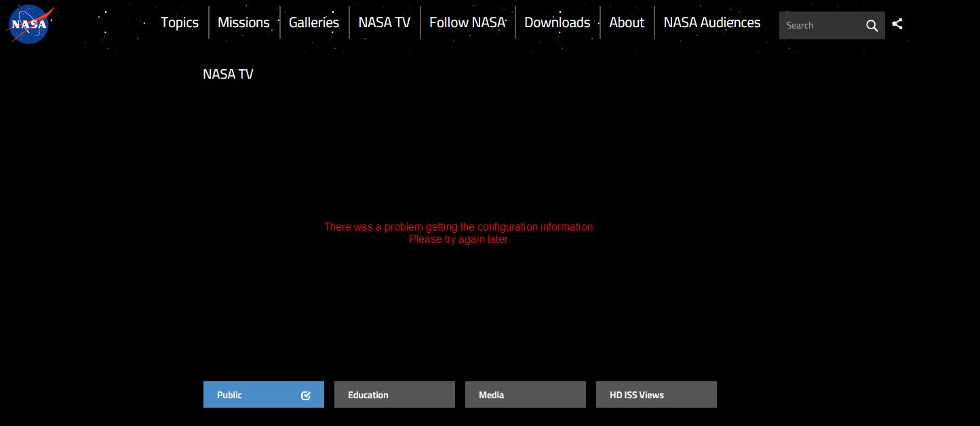The image size is (980, 426).
Task: Click the NASA meatball logo
Action: (x=30, y=24)
